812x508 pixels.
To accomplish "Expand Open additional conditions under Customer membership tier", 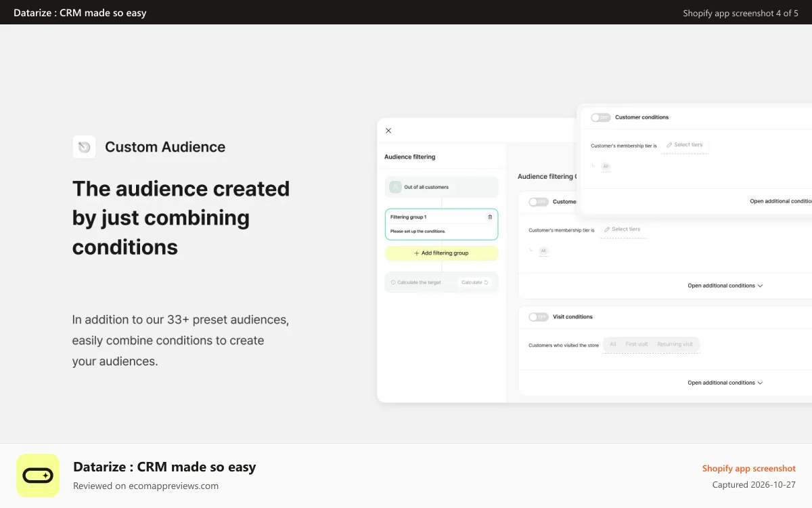I will (x=725, y=286).
